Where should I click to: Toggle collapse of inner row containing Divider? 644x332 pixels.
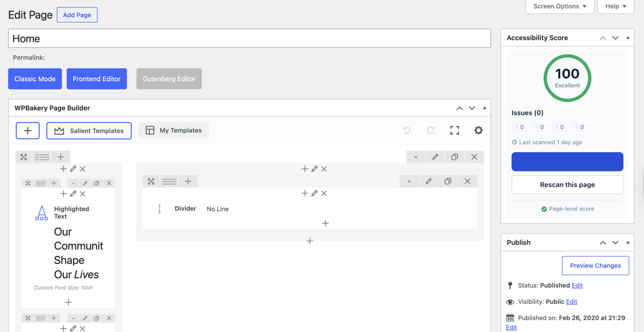tap(409, 181)
